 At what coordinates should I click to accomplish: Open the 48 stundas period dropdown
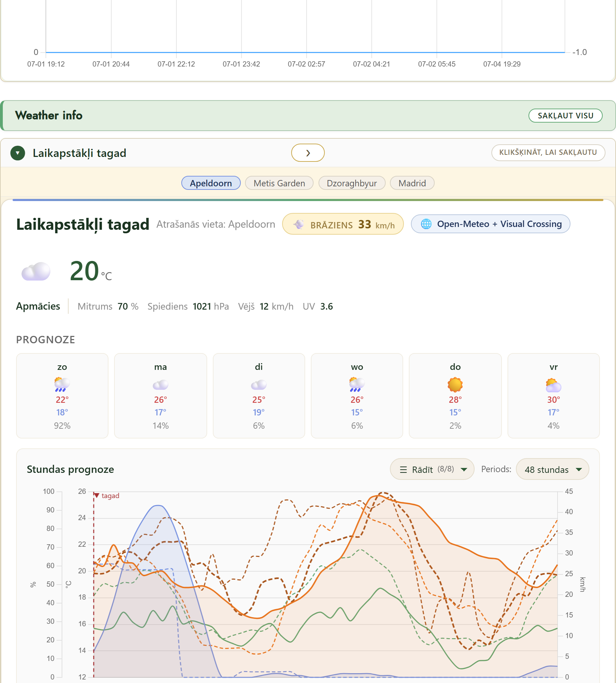point(552,469)
